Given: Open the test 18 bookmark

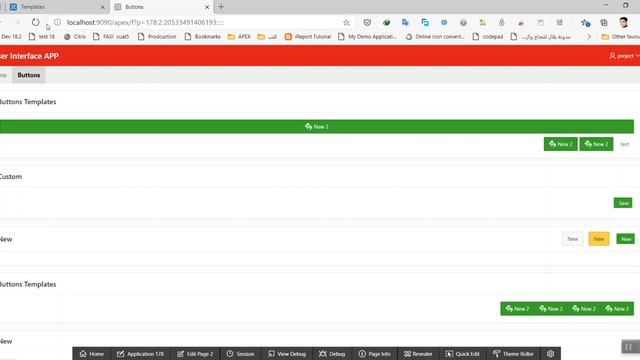Looking at the screenshot, I should [42, 37].
